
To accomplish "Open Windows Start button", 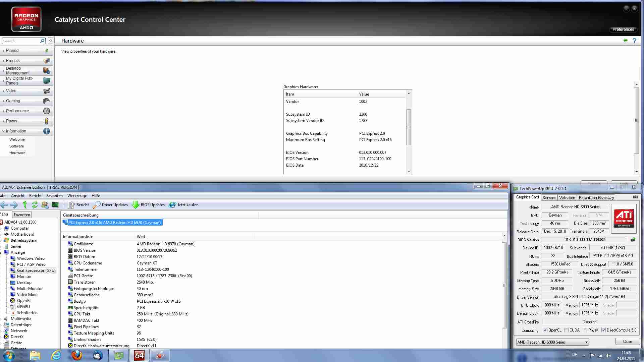I will click(x=9, y=355).
